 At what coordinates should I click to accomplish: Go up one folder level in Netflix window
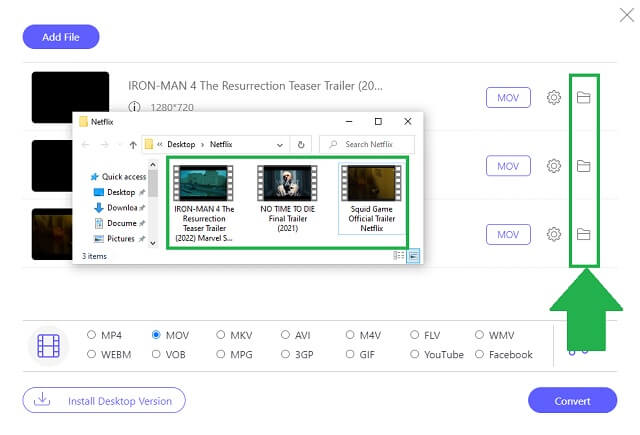133,145
